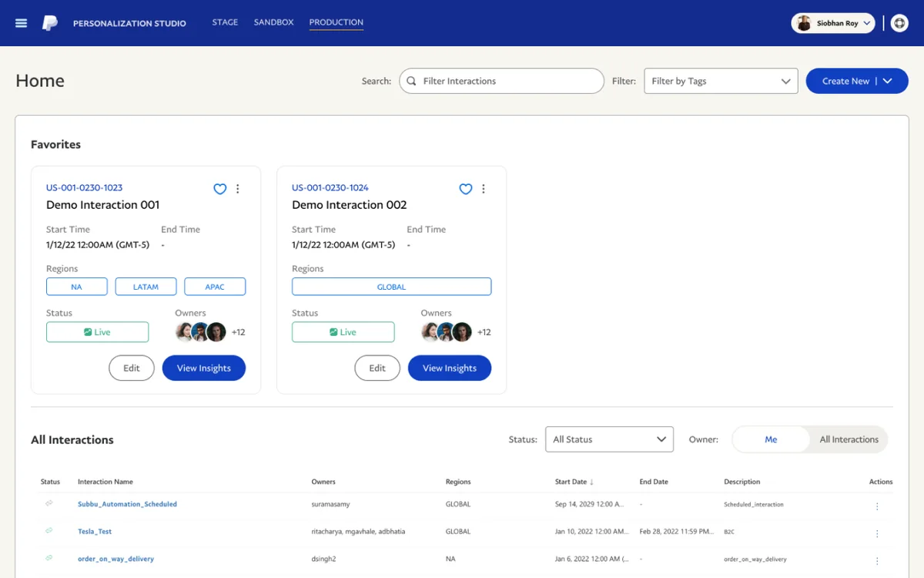
Task: Open the order_on_way_delivery interaction link
Action: [x=115, y=559]
